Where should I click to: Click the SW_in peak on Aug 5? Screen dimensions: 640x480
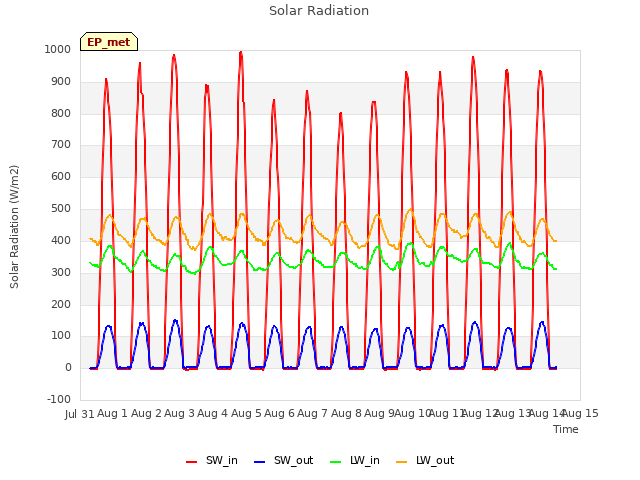click(x=241, y=52)
